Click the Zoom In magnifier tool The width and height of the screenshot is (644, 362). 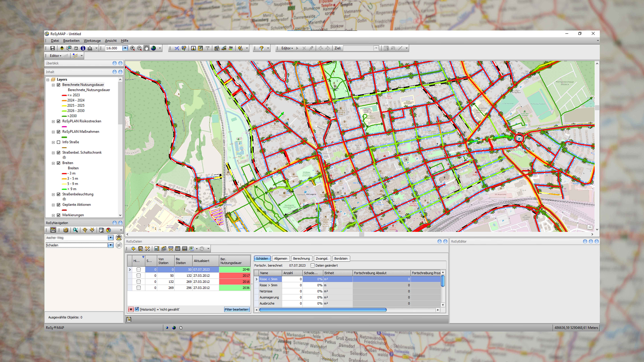pos(132,48)
